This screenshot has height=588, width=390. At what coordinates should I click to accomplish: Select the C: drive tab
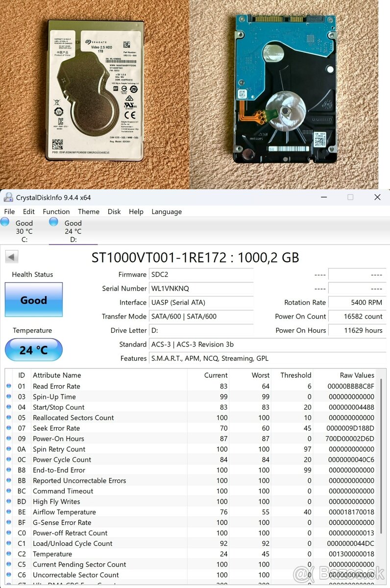[x=24, y=231]
